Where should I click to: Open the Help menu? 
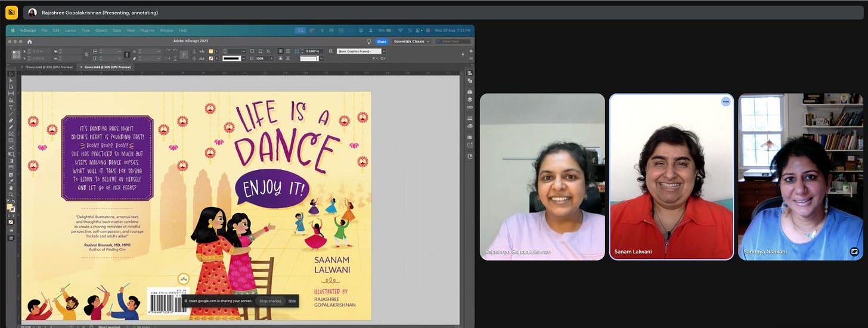click(182, 30)
